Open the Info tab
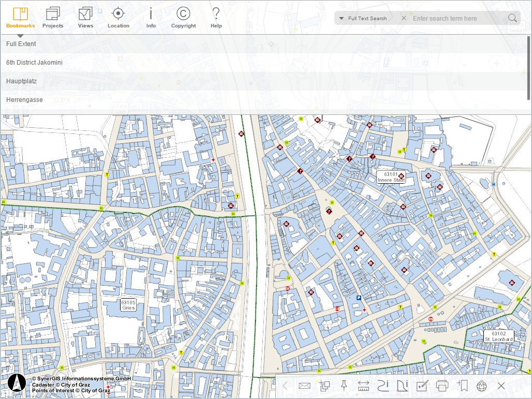The image size is (532, 399). point(151,18)
